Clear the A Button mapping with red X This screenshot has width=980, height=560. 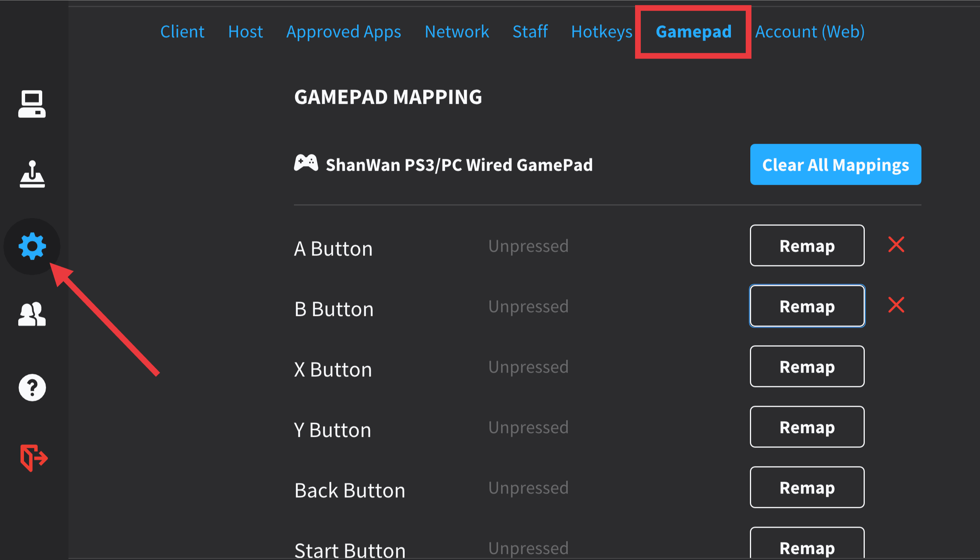(896, 245)
